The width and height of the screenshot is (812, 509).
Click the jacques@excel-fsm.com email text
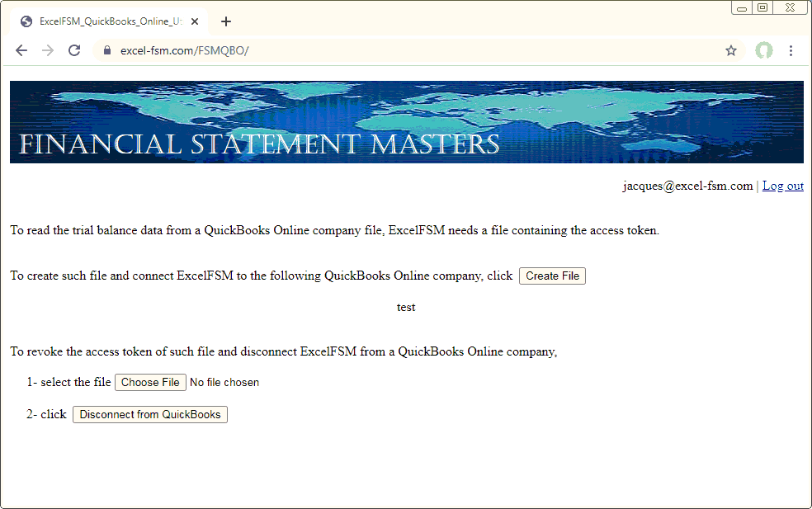[x=687, y=186]
